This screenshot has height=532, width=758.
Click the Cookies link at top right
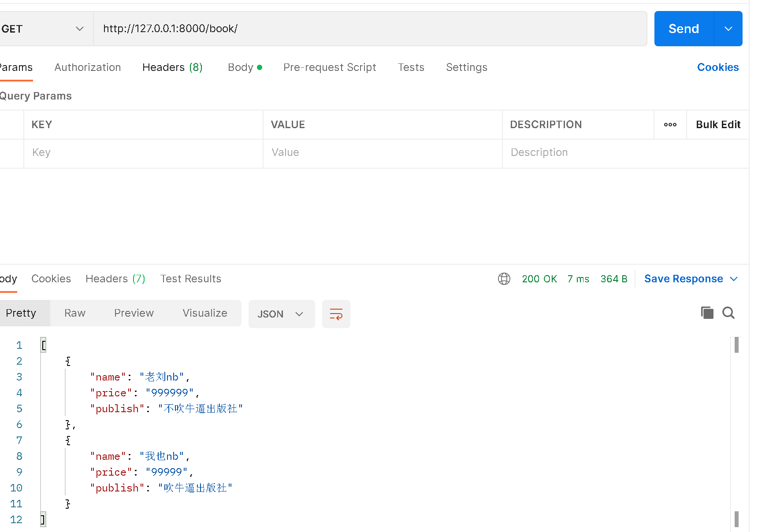point(718,67)
